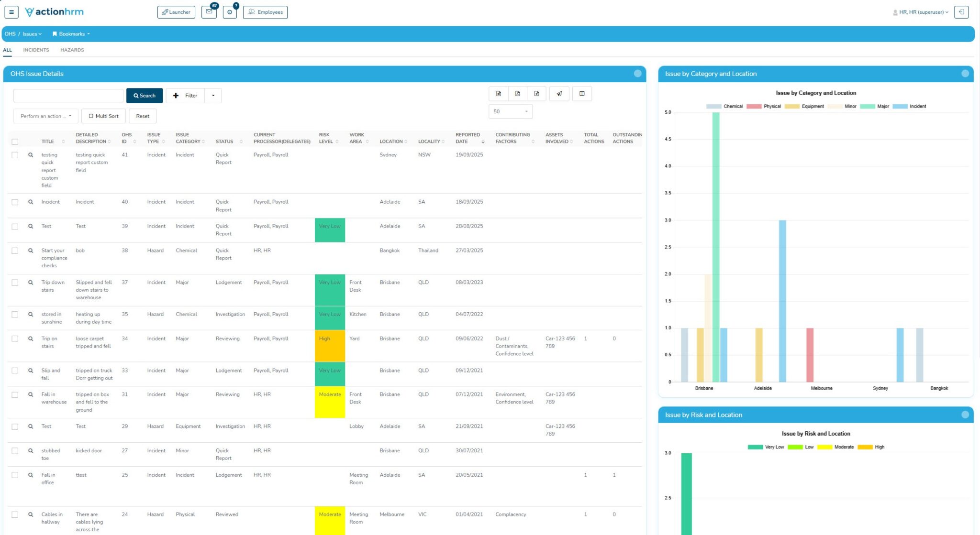Viewport: 980px width, 535px height.
Task: Export the issues list as PDF
Action: coord(517,94)
